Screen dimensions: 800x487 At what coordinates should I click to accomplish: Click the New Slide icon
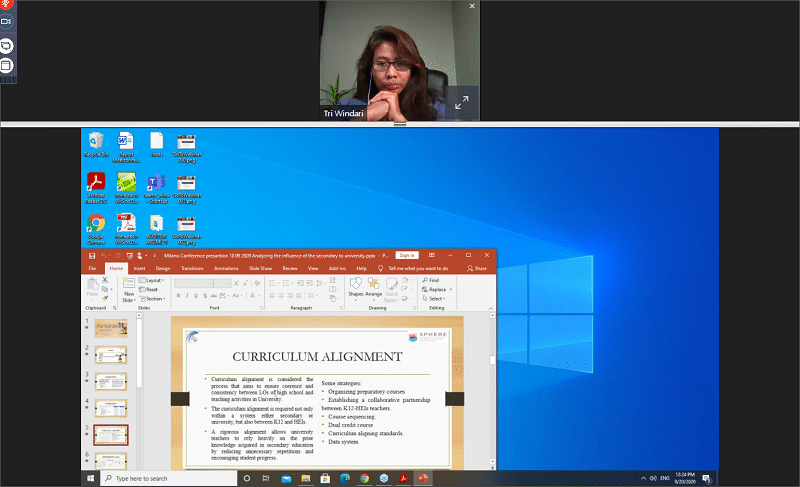tap(129, 289)
